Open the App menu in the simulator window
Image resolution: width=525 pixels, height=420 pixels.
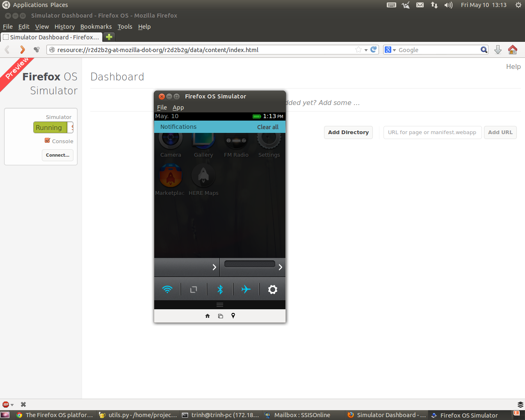pyautogui.click(x=178, y=107)
